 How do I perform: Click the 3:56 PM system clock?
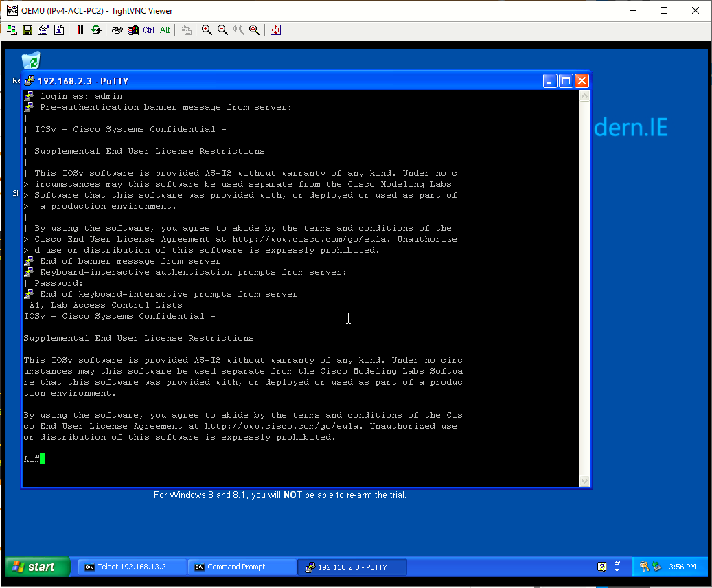682,567
